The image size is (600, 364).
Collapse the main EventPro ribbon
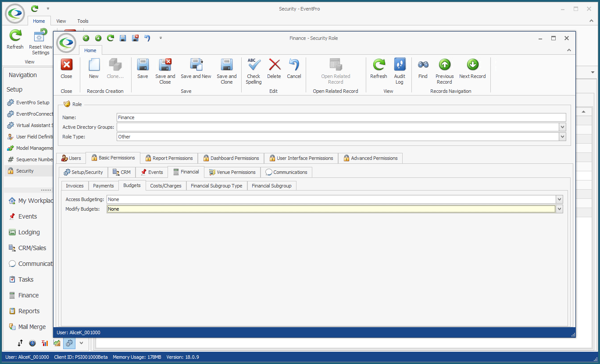(x=590, y=21)
